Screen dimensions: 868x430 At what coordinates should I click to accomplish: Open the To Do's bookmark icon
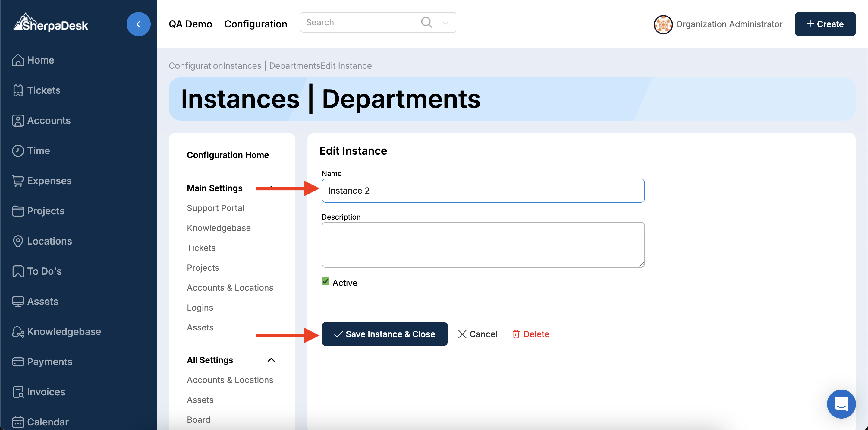17,271
